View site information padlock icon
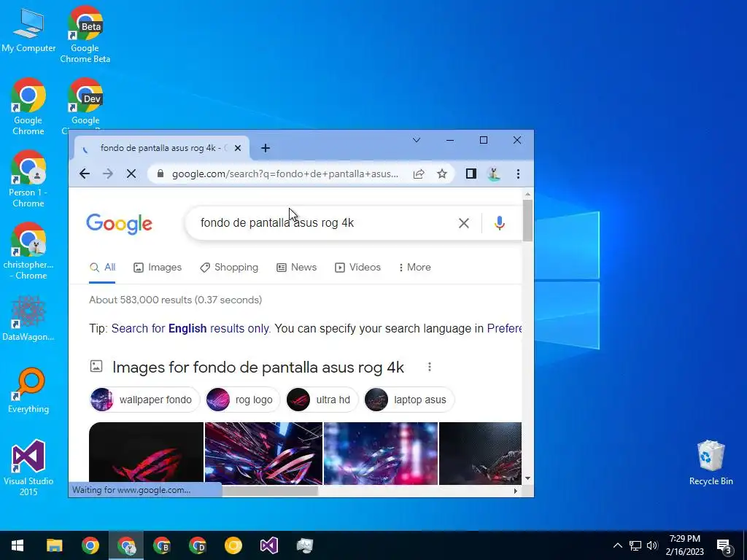The width and height of the screenshot is (747, 560). 160,174
